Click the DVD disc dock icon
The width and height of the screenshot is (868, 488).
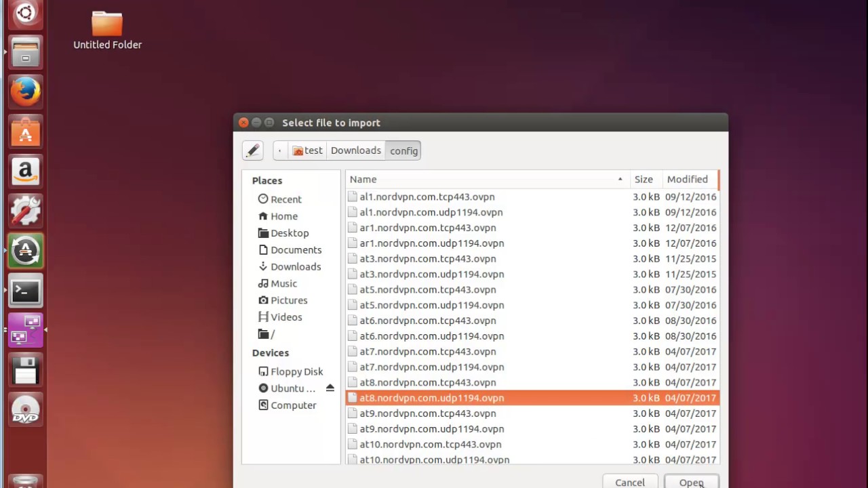point(26,411)
